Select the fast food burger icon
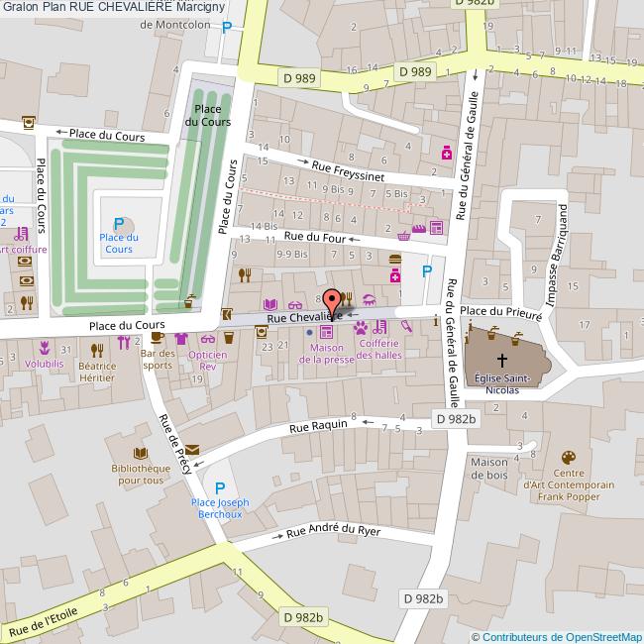Viewport: 644px width, 644px height. [x=395, y=260]
